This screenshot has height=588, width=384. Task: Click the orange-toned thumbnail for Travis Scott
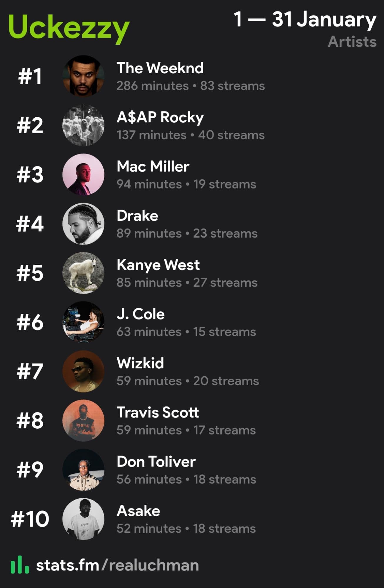click(83, 420)
